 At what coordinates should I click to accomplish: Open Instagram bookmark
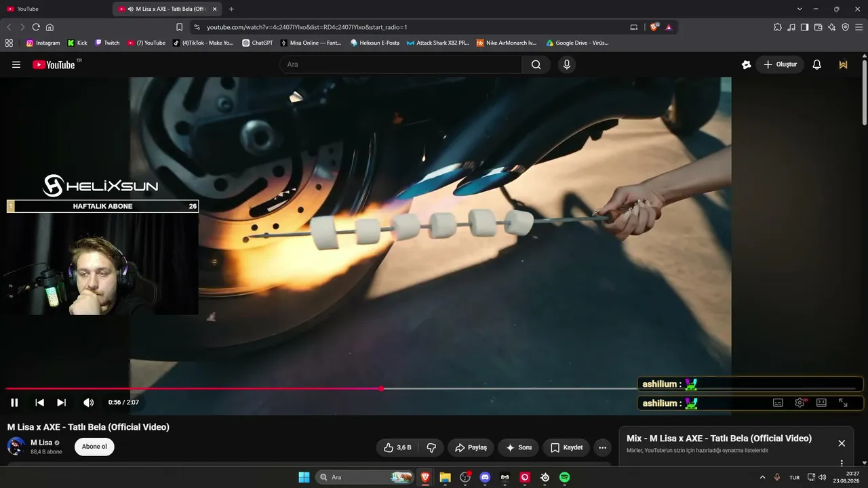click(x=43, y=43)
